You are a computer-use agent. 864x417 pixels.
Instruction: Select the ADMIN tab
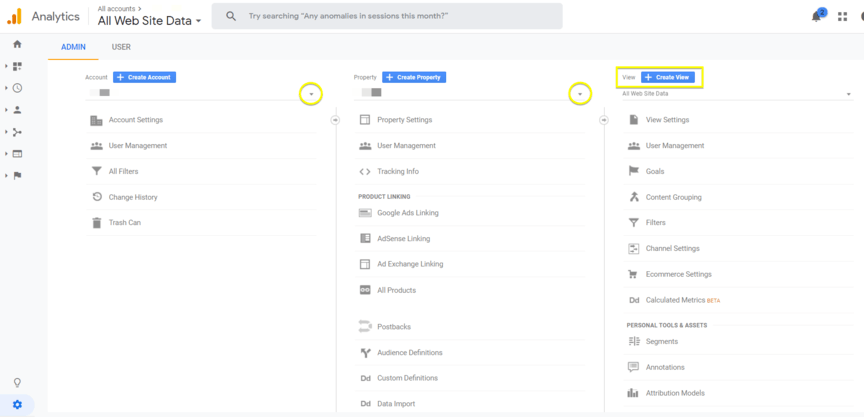point(73,47)
